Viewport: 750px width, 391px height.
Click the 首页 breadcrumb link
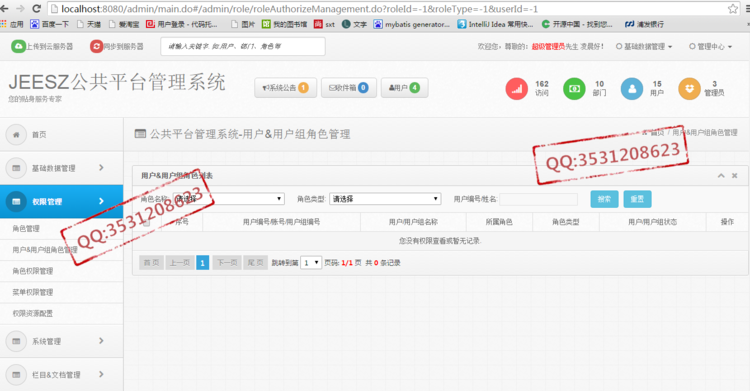point(657,133)
